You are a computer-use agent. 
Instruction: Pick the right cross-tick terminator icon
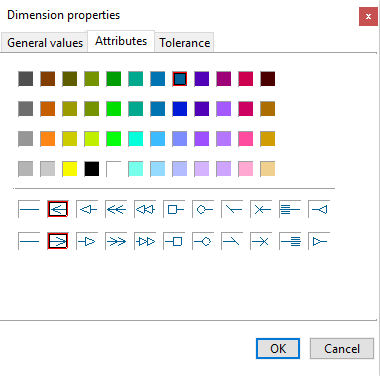(261, 241)
